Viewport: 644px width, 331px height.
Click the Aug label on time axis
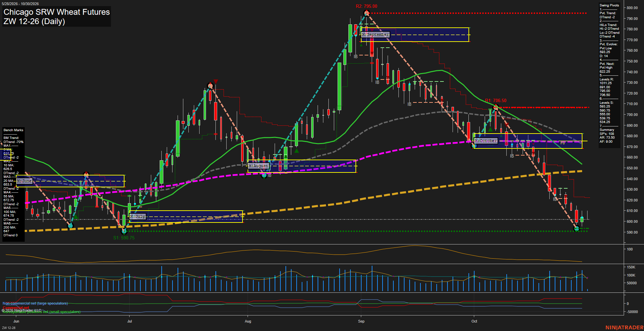click(x=248, y=321)
